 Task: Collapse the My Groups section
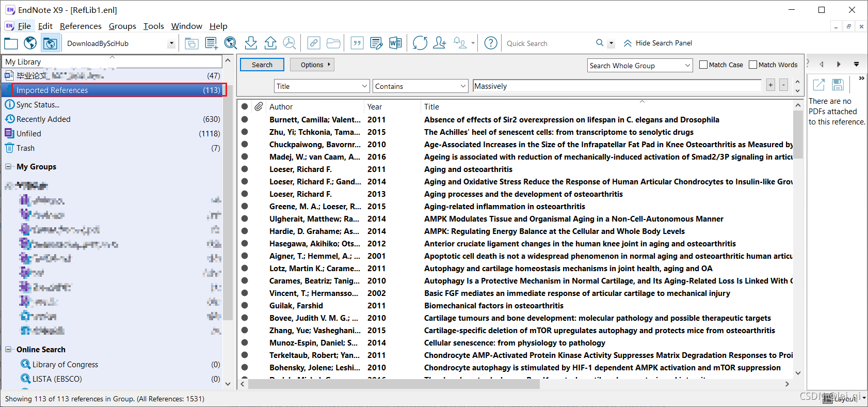(8, 166)
